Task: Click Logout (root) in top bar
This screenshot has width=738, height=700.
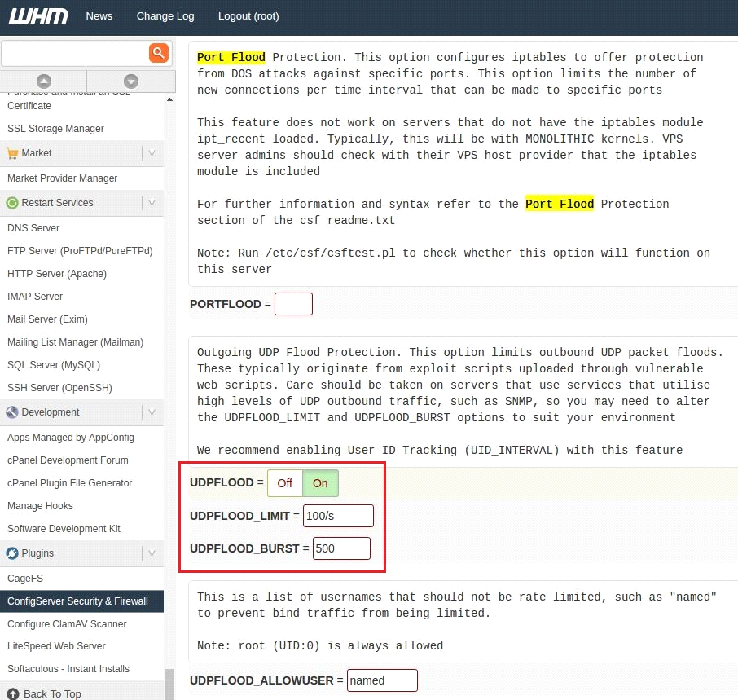Action: tap(248, 16)
